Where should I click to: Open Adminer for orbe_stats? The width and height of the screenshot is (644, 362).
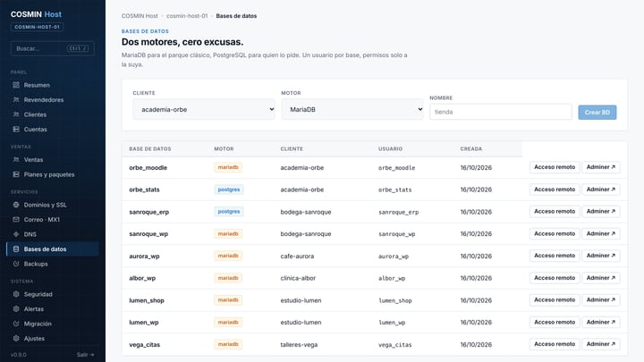click(x=600, y=189)
